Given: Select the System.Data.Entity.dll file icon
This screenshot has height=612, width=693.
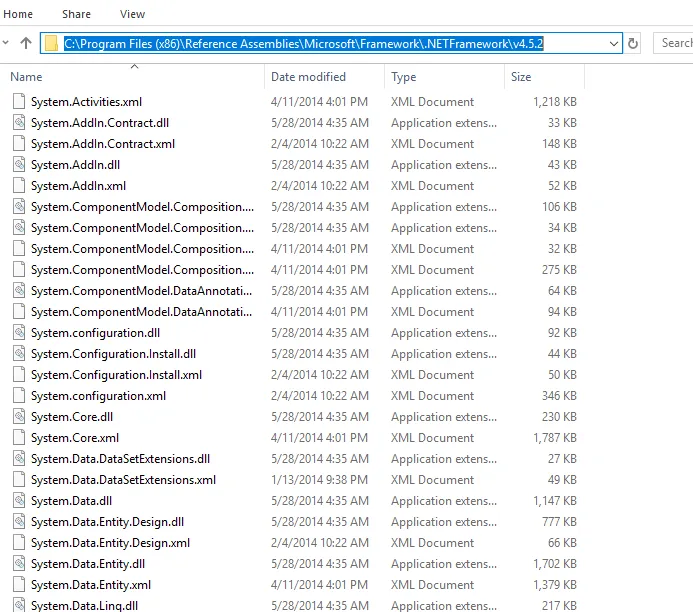Looking at the screenshot, I should point(19,563).
